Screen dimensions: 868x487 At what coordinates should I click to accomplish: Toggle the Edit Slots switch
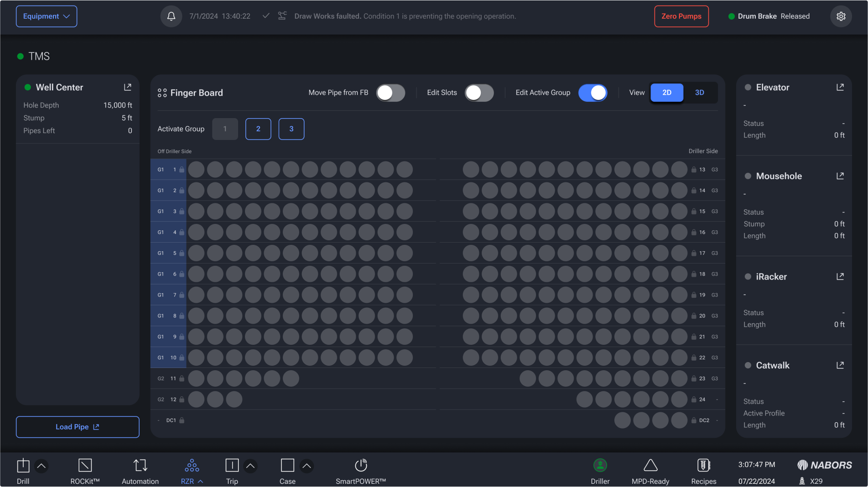click(x=479, y=93)
